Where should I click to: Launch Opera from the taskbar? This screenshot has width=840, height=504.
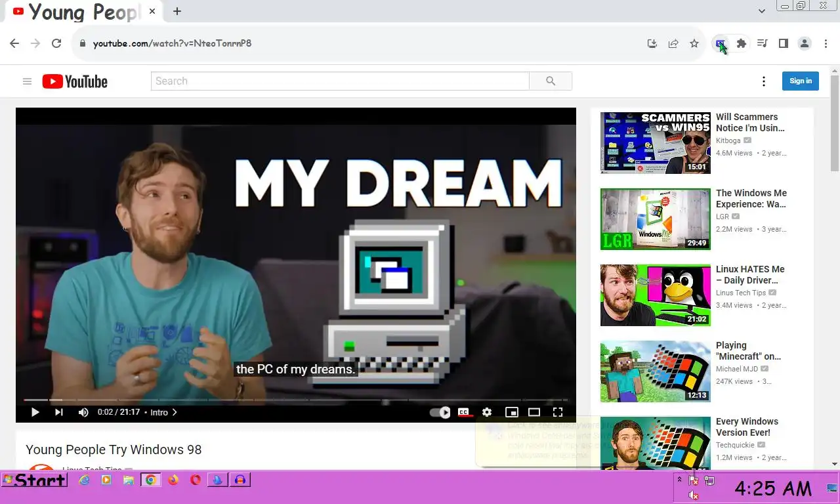[196, 480]
